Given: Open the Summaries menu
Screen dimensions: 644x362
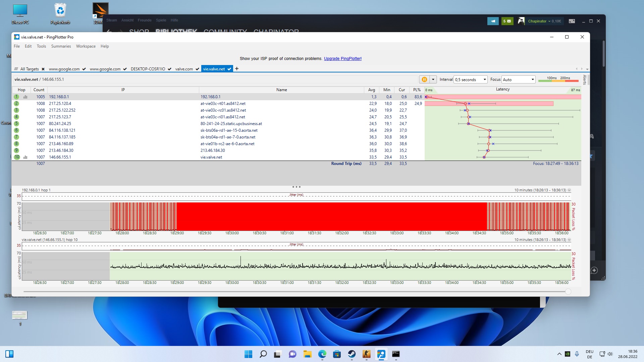Looking at the screenshot, I should pyautogui.click(x=61, y=46).
